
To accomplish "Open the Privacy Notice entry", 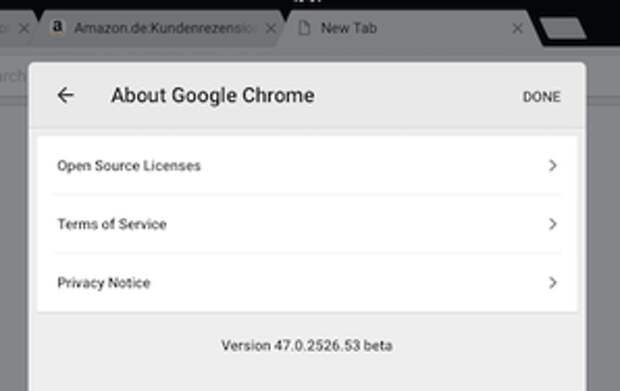I will [307, 282].
